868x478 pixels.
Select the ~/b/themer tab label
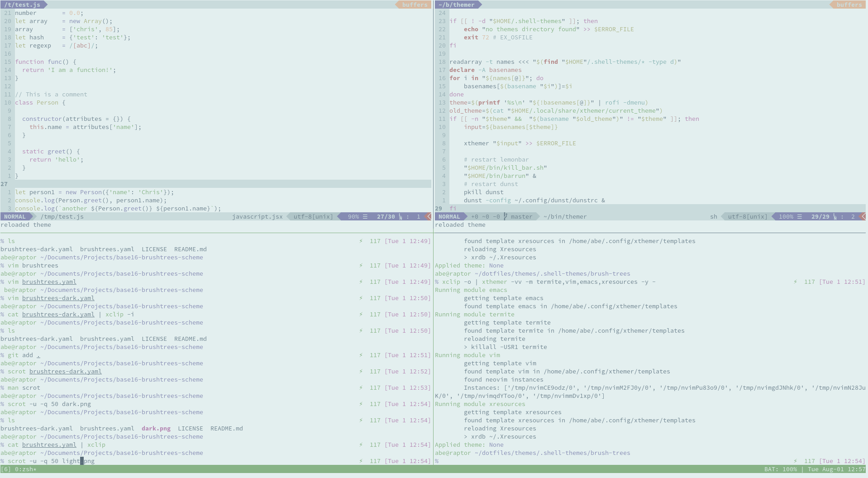tap(457, 5)
